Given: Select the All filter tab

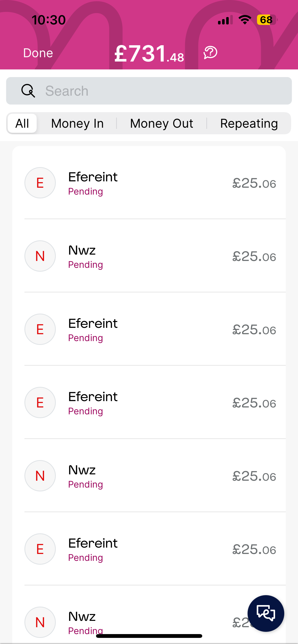Looking at the screenshot, I should point(22,124).
